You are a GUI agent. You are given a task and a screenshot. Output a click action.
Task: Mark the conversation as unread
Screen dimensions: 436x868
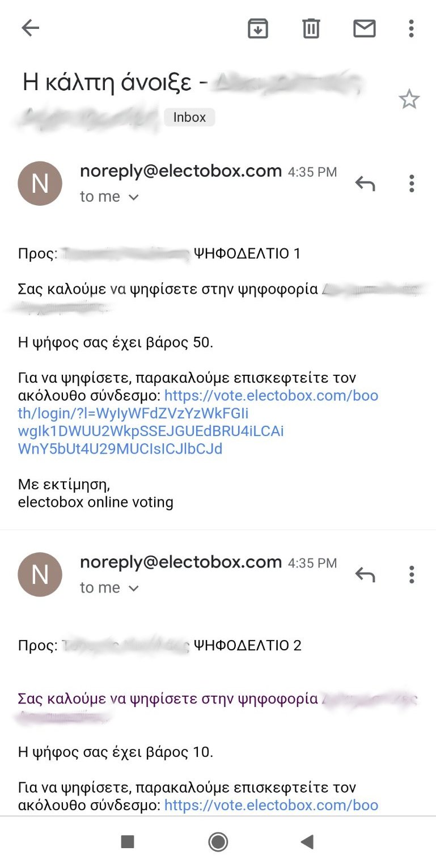click(x=364, y=28)
